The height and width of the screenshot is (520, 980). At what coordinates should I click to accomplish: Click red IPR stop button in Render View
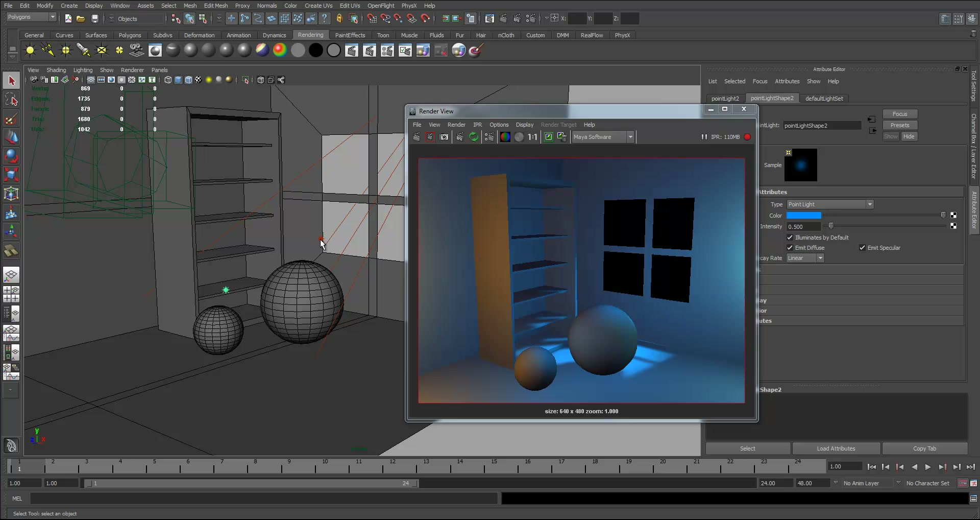click(747, 137)
